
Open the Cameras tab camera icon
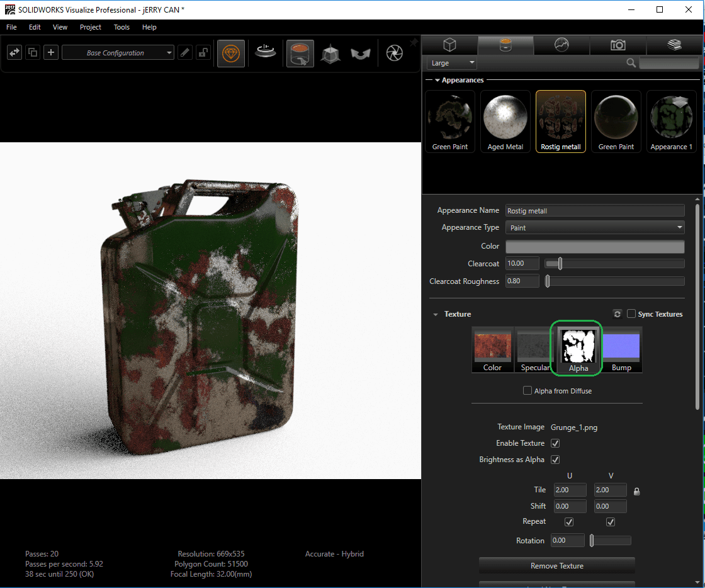(618, 45)
